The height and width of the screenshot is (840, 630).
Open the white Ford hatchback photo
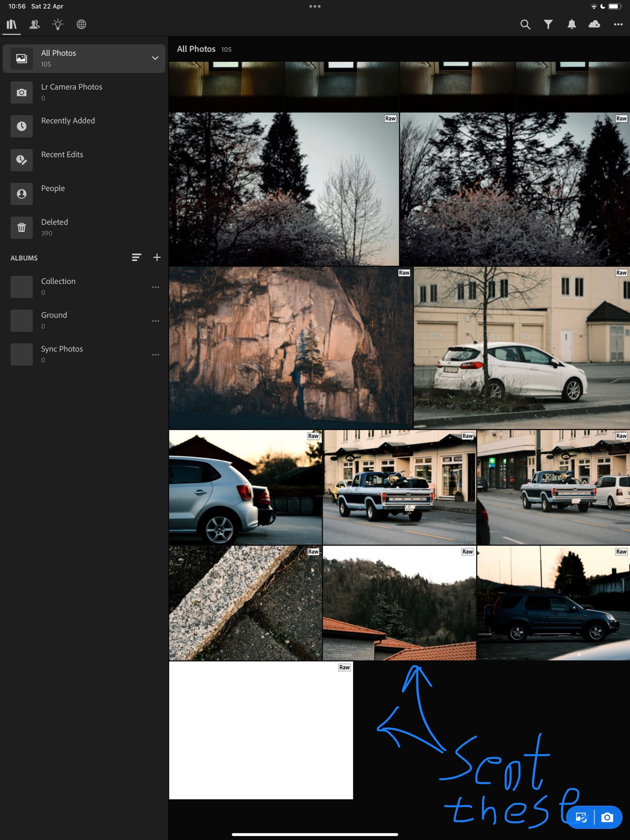pos(521,348)
